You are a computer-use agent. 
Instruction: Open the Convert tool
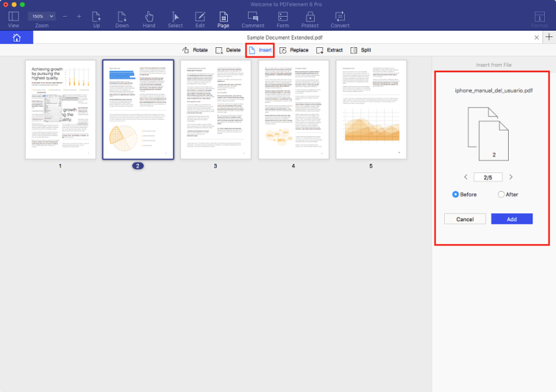(340, 19)
